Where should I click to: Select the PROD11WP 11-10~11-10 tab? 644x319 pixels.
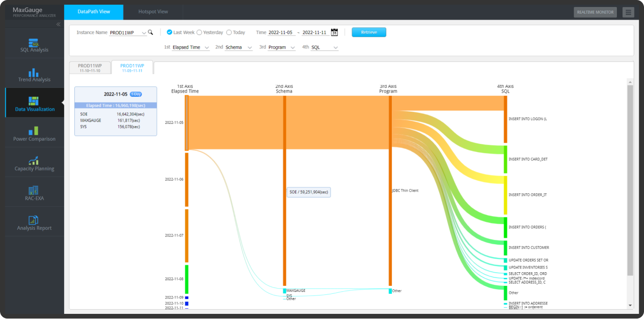tap(90, 68)
